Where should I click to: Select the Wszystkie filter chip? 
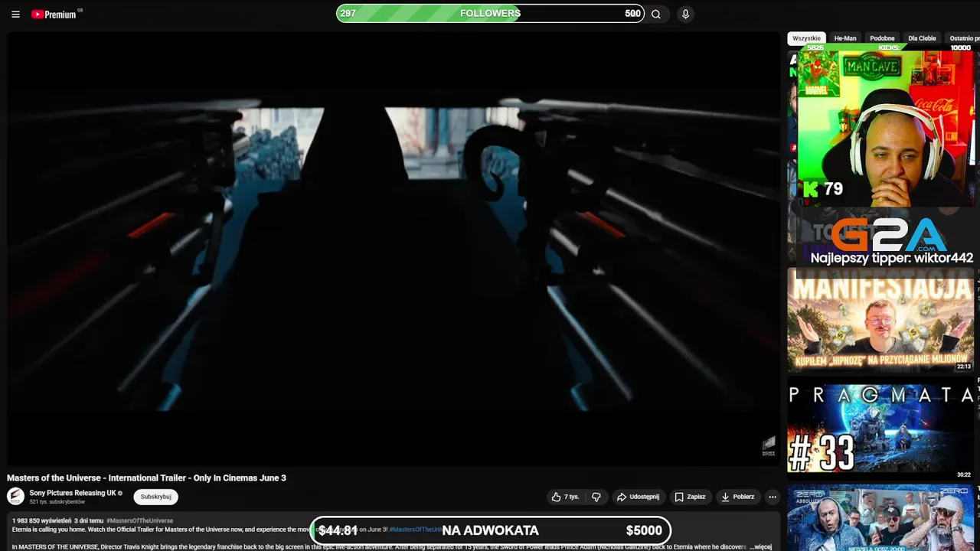click(806, 38)
